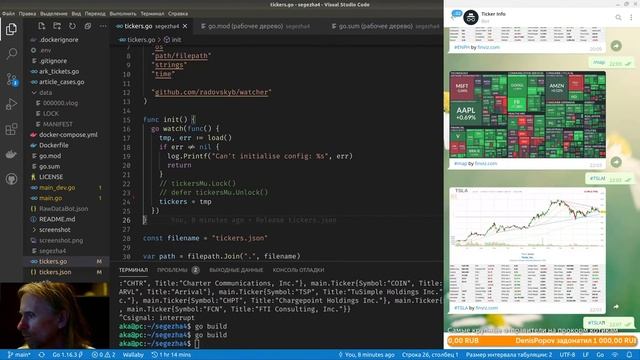
Task: Open Терминал menu in menu bar
Action: (152, 13)
